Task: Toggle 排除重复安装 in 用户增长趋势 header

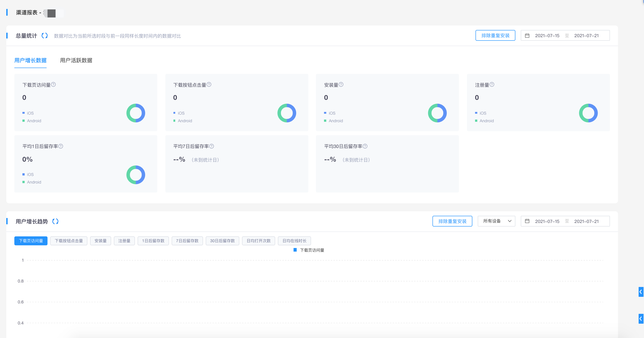Action: click(x=452, y=221)
